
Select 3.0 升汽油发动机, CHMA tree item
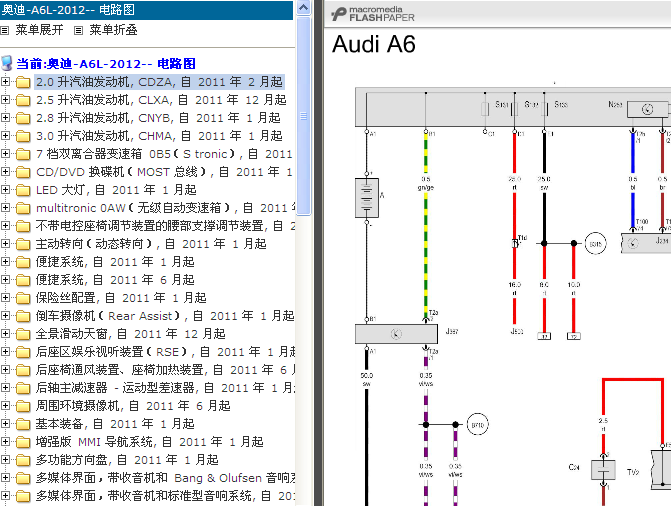coord(159,136)
